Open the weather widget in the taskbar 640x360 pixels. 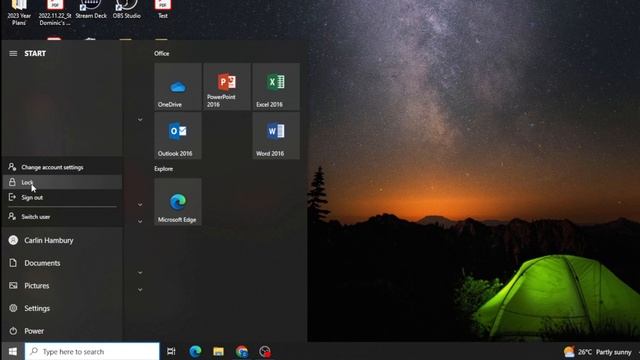(598, 351)
